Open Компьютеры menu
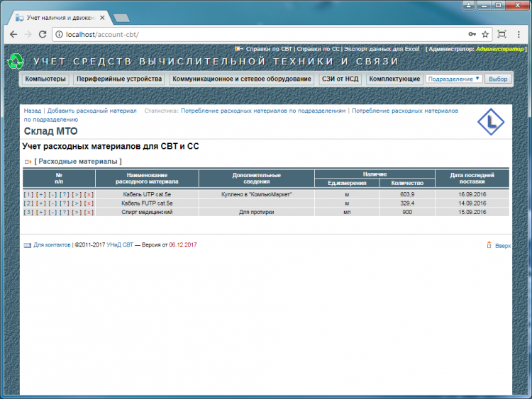This screenshot has height=399, width=532. [45, 79]
